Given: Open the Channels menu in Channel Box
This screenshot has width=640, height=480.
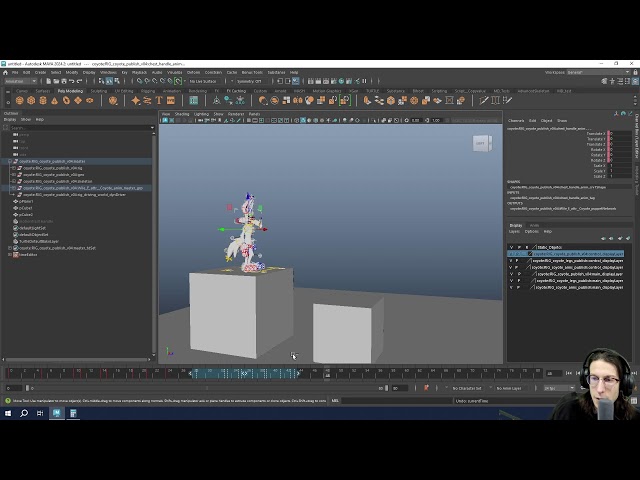Looking at the screenshot, I should [516, 120].
